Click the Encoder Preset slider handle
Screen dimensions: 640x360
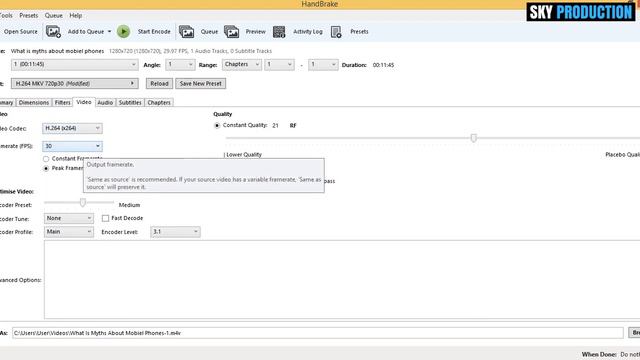83,202
